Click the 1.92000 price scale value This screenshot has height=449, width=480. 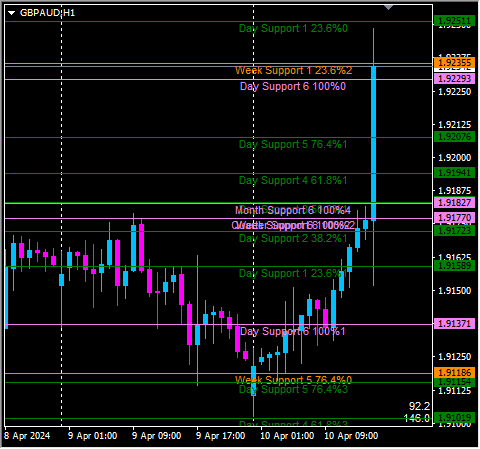[454, 158]
